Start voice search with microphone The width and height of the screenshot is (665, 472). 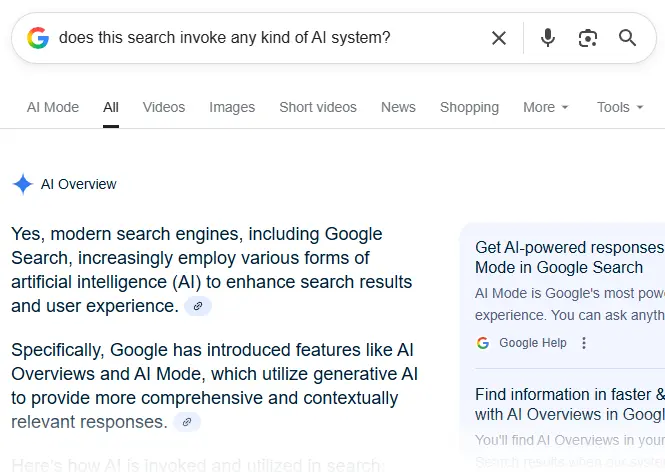pos(548,38)
